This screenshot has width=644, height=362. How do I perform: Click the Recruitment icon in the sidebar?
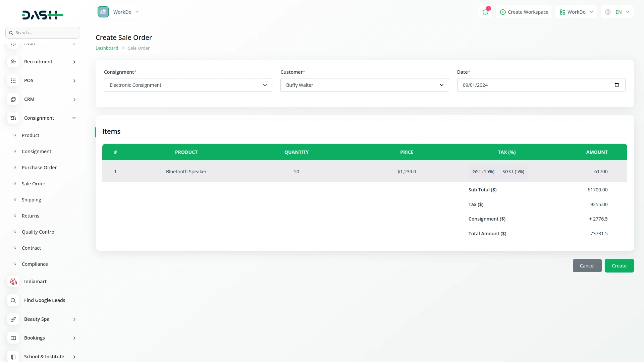point(13,62)
